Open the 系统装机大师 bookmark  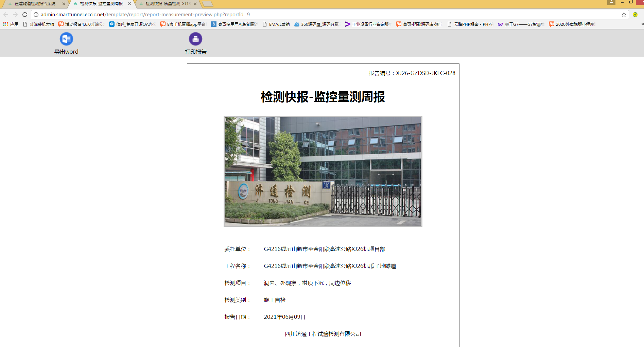38,24
